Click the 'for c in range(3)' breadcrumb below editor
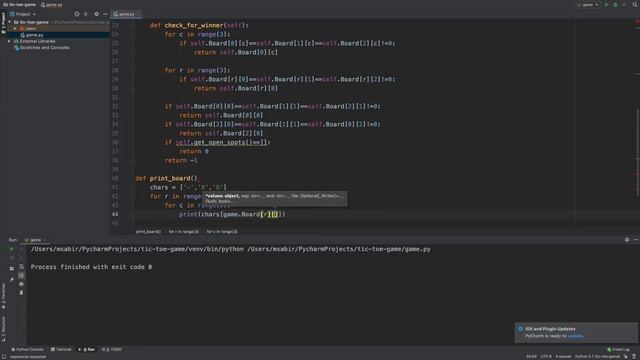Viewport: 640px width, 360px height. click(222, 232)
